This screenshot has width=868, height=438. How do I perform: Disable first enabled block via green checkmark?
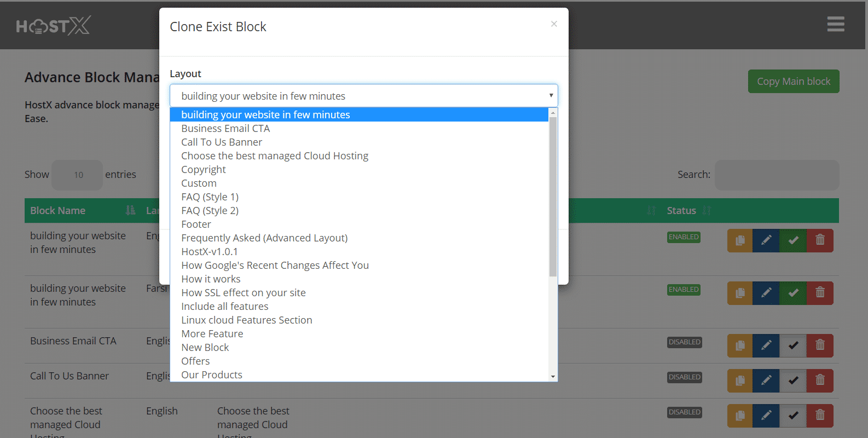pos(793,240)
